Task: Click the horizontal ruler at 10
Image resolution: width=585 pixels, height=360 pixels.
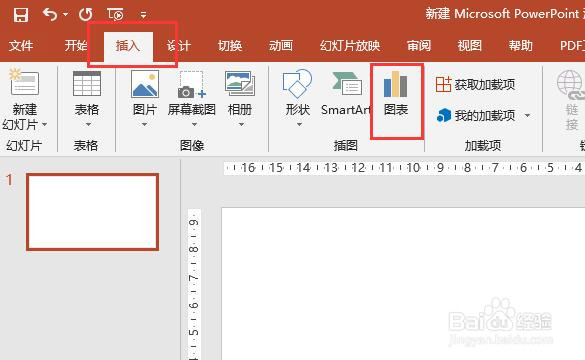Action: coord(413,168)
